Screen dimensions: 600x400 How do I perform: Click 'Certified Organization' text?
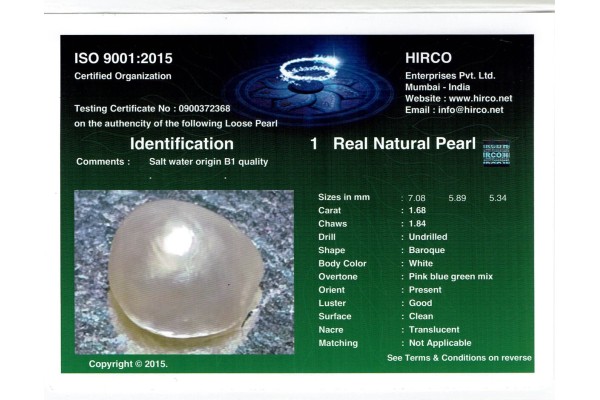123,76
